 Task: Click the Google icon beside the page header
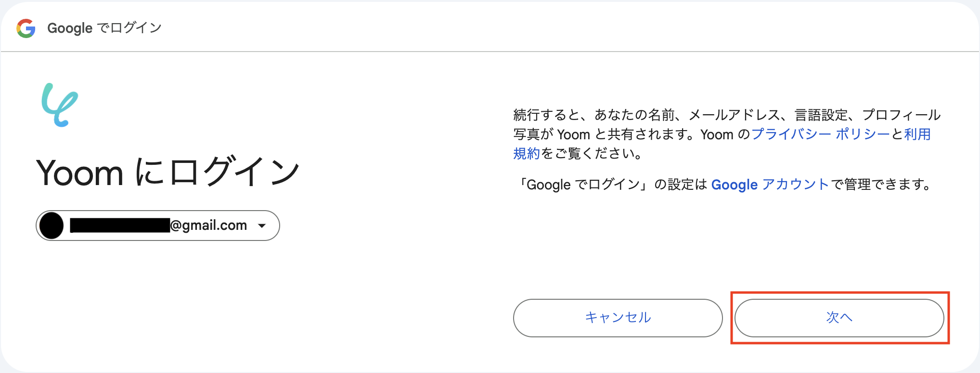(26, 28)
